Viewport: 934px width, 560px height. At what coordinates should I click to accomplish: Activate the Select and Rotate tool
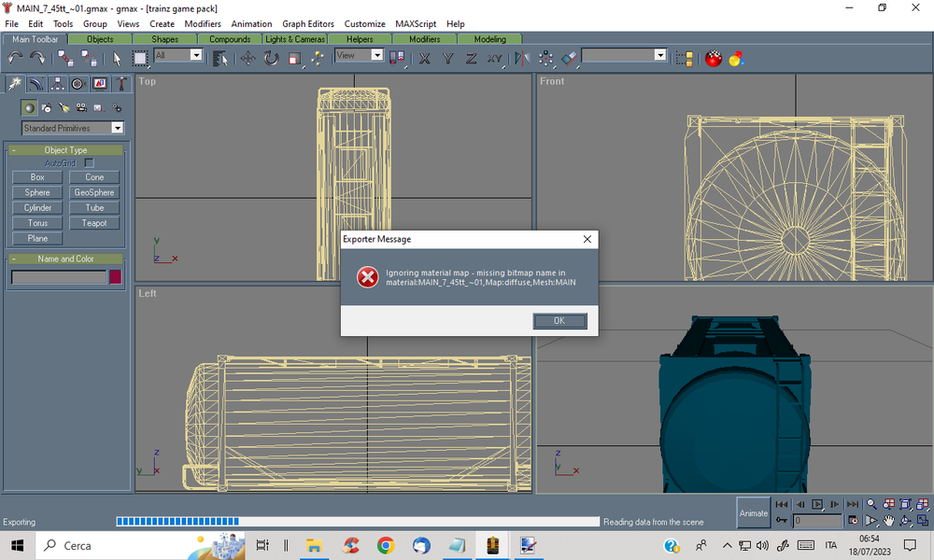[271, 58]
